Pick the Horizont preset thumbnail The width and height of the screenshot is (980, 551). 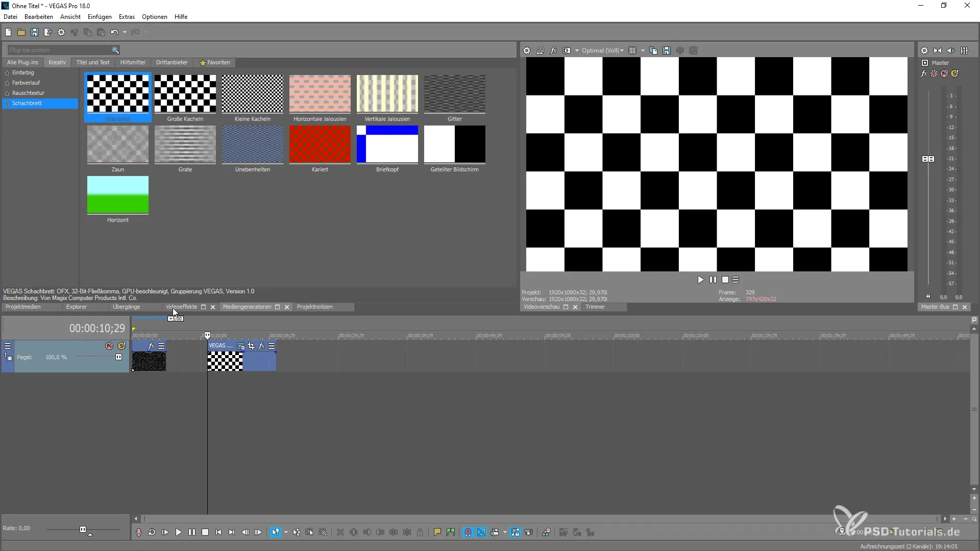(x=118, y=195)
